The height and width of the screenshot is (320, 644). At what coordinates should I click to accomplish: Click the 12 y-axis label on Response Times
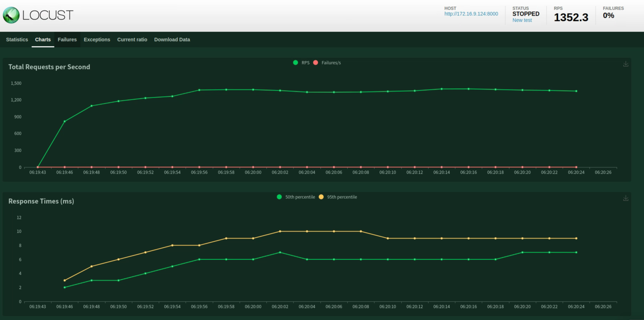19,217
